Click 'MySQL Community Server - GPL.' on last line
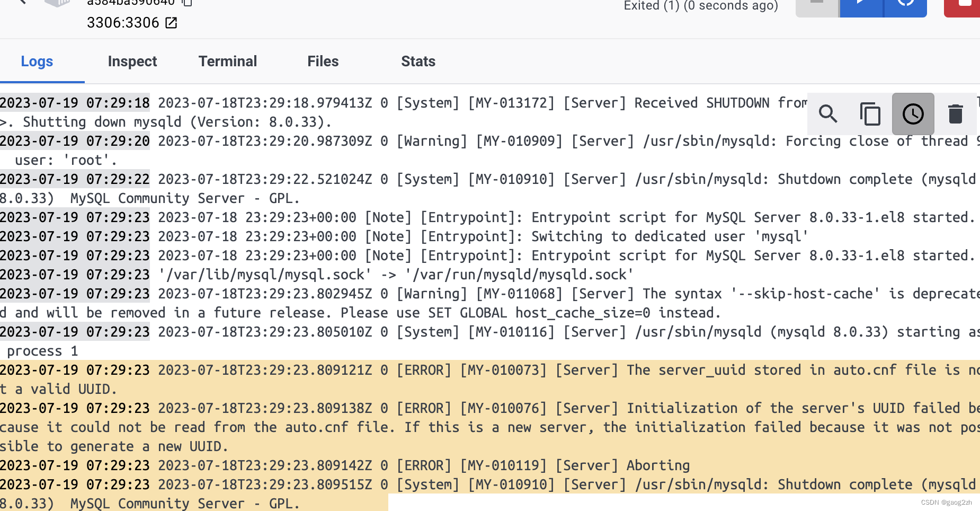 point(185,504)
